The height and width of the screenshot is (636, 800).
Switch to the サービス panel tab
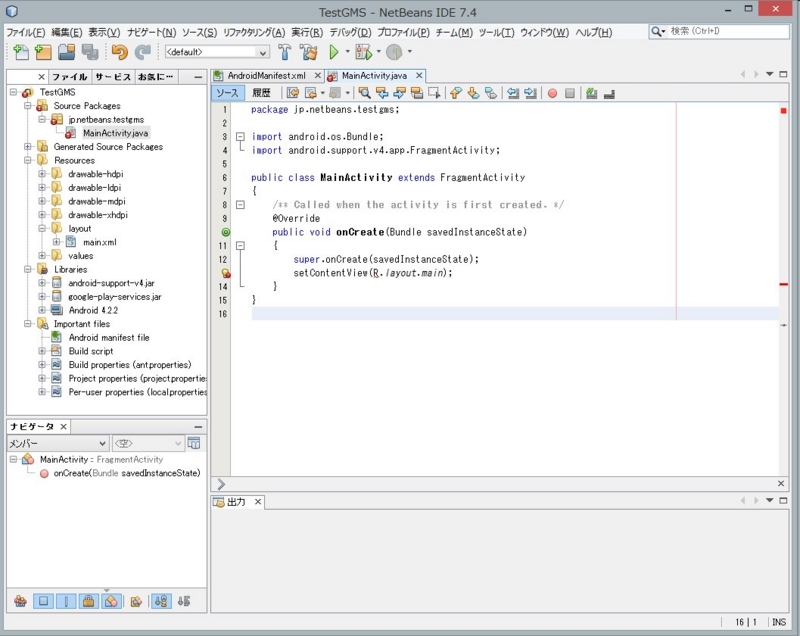coord(113,77)
